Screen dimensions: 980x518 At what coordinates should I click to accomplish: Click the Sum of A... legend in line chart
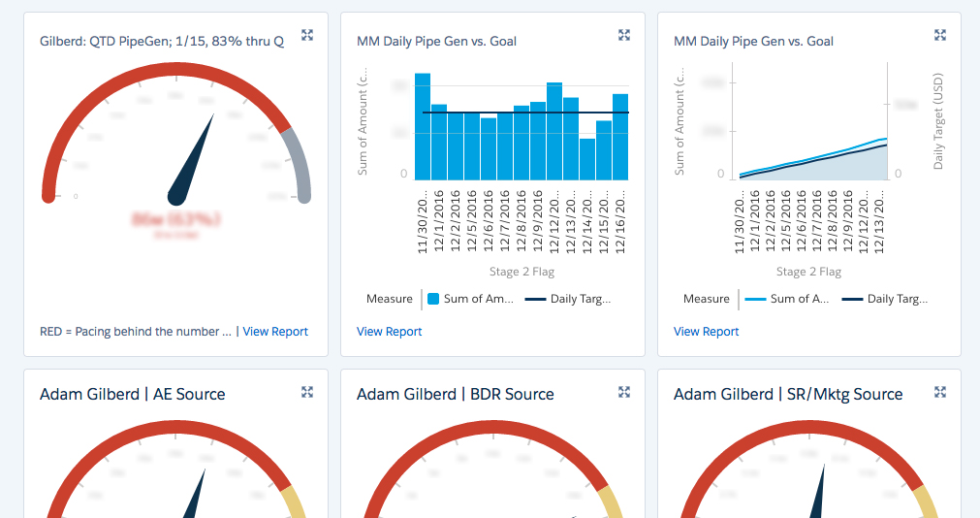coord(786,299)
